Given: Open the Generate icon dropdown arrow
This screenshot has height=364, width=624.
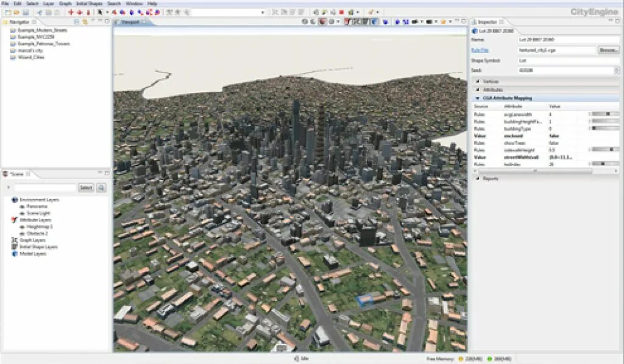Looking at the screenshot, I should pos(357,12).
